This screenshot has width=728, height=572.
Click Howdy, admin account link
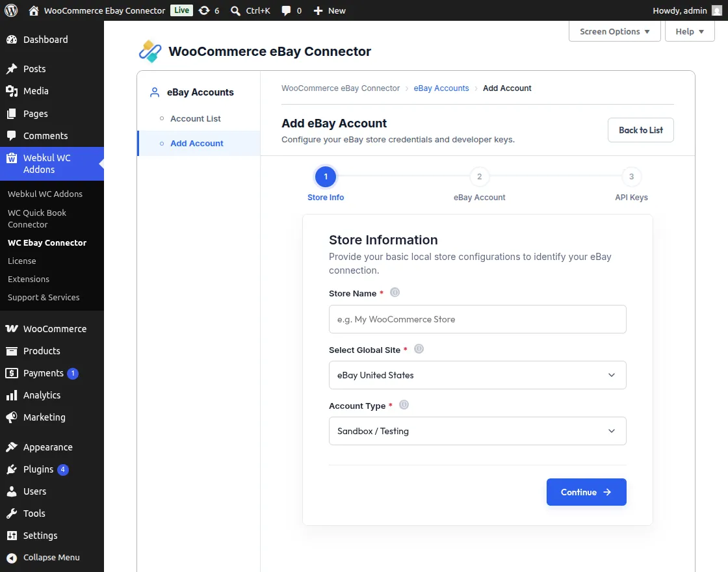tap(680, 10)
